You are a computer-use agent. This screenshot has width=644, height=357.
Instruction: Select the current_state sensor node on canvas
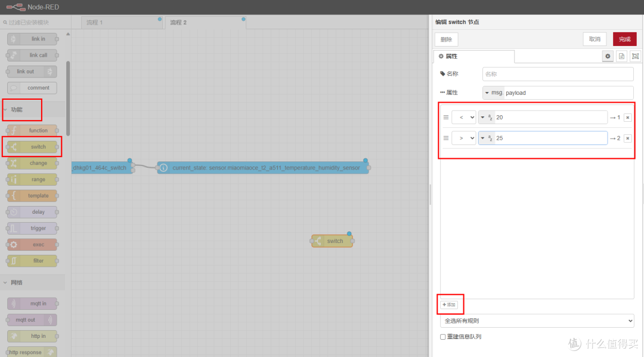click(x=263, y=168)
